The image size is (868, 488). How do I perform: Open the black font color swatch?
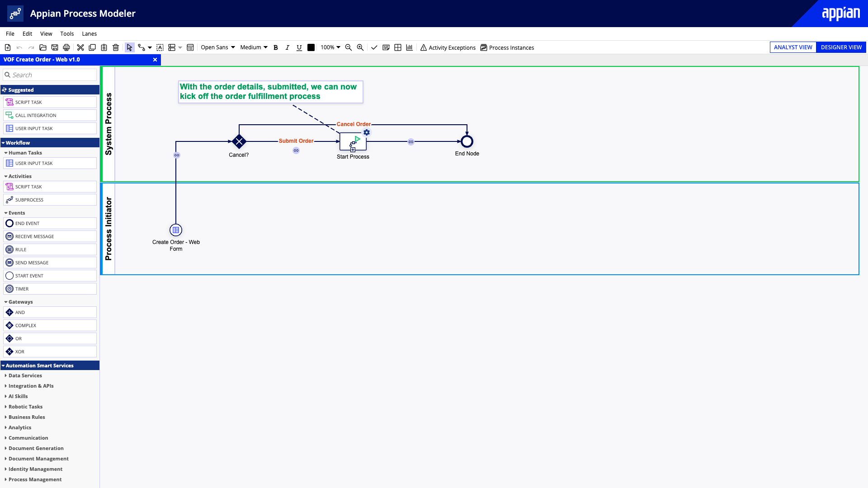click(311, 47)
